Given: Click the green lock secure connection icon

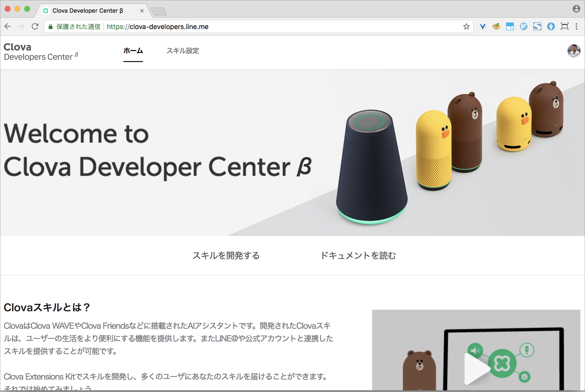Looking at the screenshot, I should point(51,27).
